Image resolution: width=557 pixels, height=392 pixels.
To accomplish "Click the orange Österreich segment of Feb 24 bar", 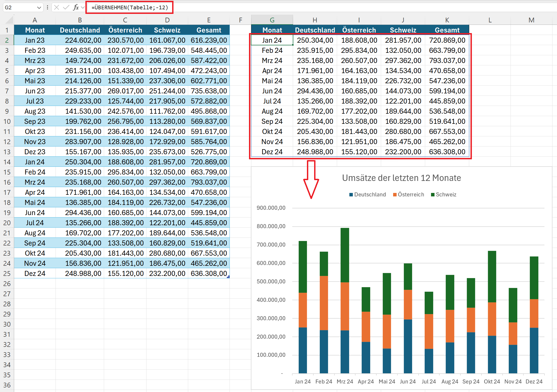I will [x=324, y=303].
